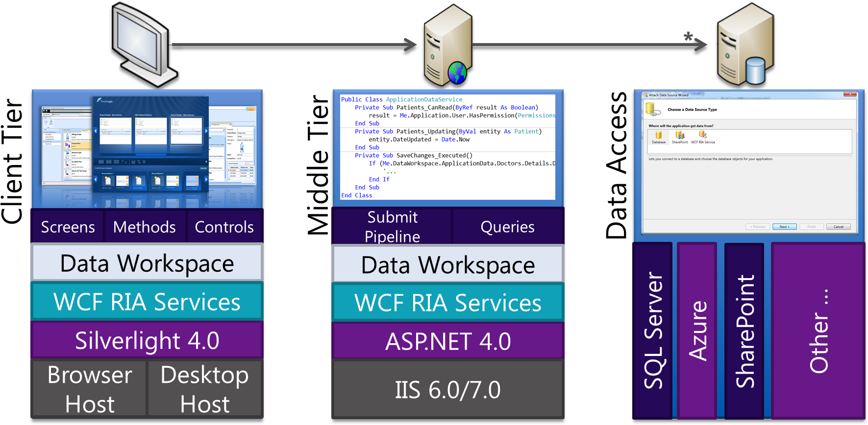Image resolution: width=868 pixels, height=425 pixels.
Task: Select the Browser Host block
Action: click(x=89, y=389)
